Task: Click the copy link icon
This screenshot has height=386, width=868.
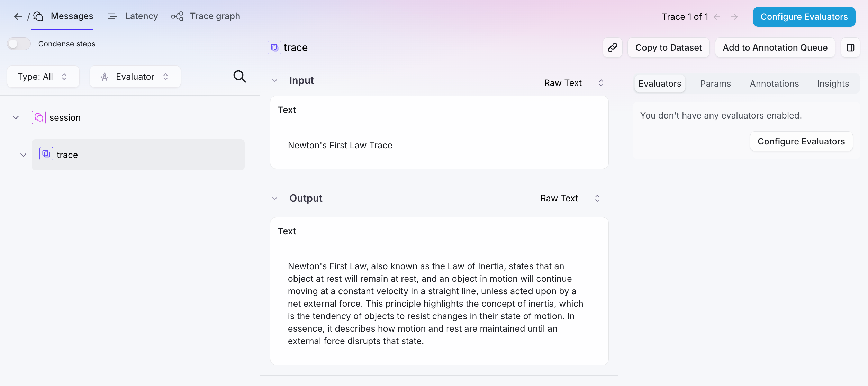Action: coord(612,47)
